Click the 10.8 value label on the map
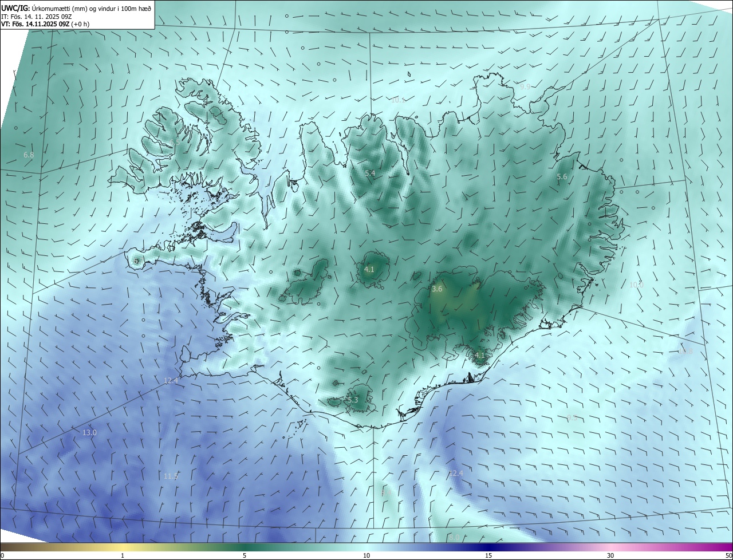733x560 pixels. (685, 351)
